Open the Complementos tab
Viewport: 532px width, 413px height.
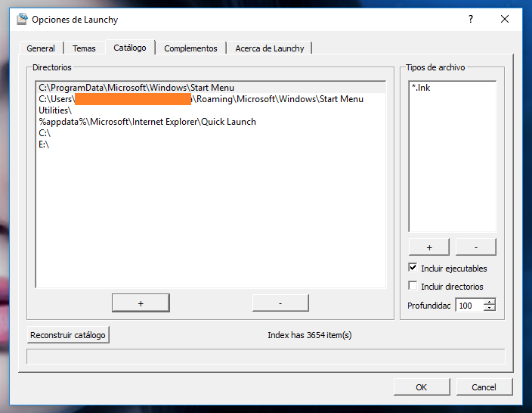(x=190, y=48)
